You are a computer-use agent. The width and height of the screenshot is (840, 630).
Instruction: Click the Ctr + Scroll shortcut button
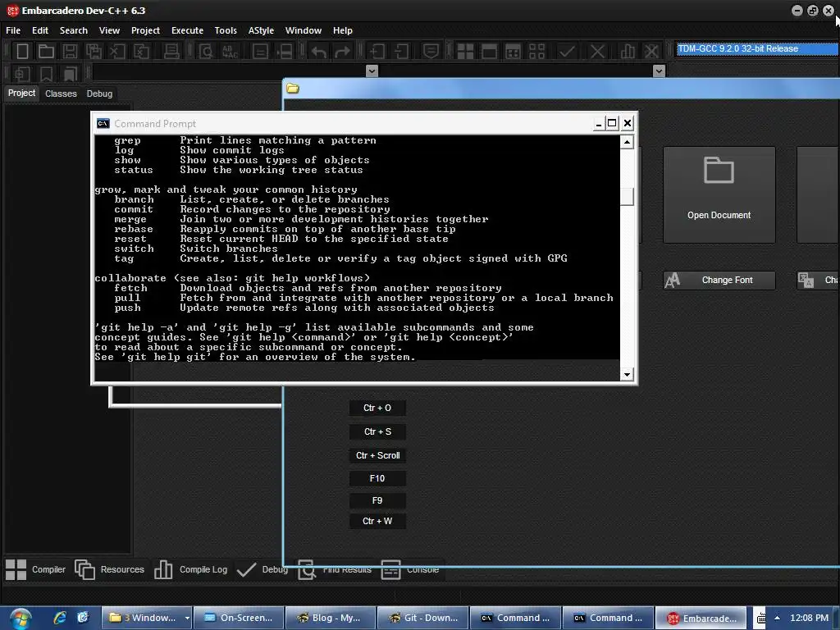377,455
